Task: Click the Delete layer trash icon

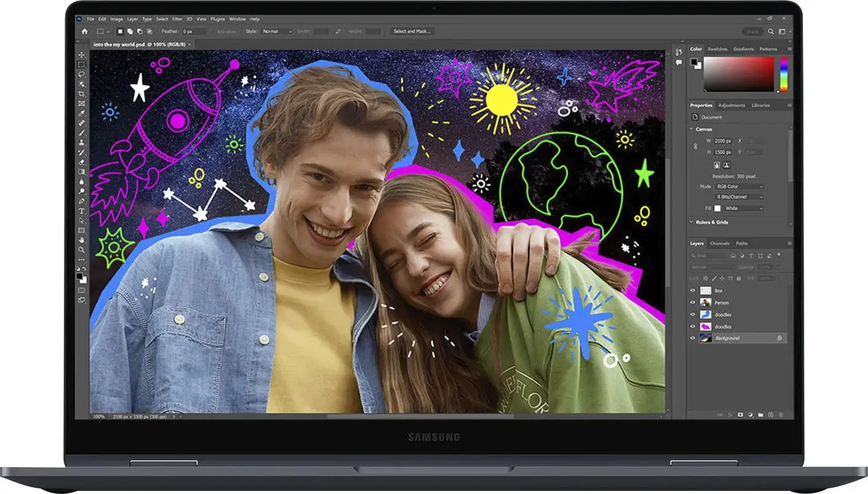Action: tap(781, 415)
